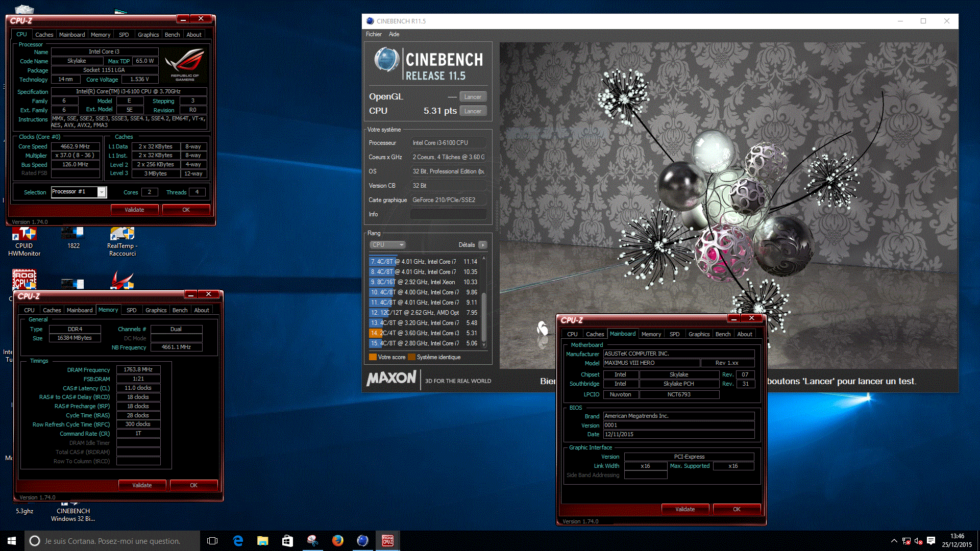Open File Explorer from the taskbar
980x551 pixels.
262,541
